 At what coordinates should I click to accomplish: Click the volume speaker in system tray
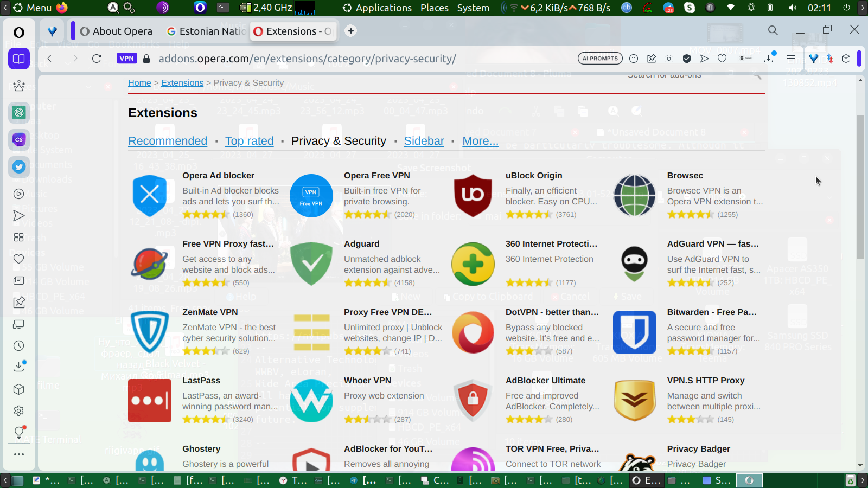click(793, 8)
